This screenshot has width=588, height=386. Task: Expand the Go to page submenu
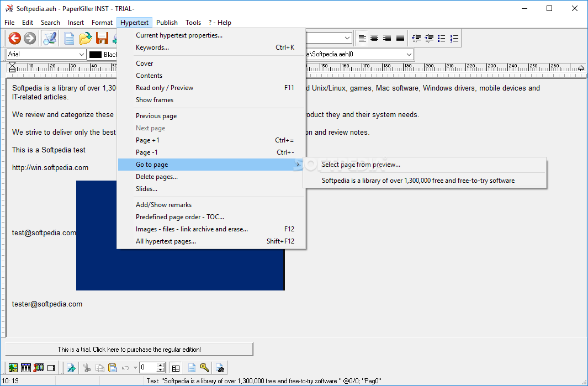pos(211,165)
